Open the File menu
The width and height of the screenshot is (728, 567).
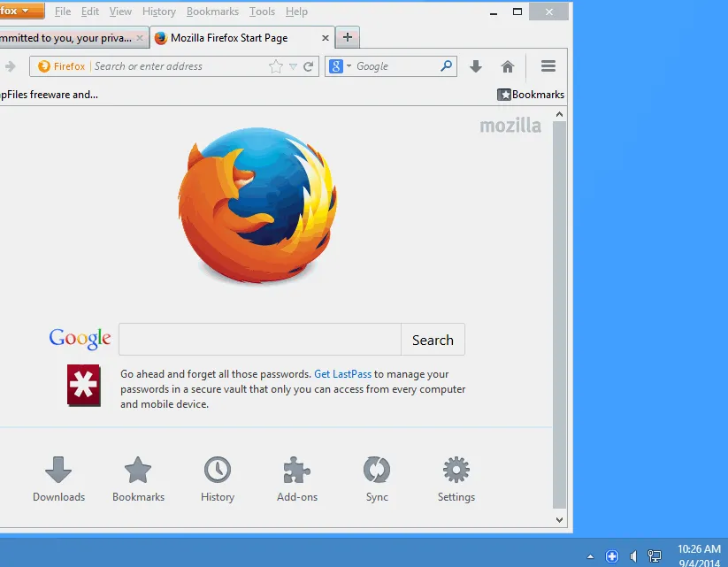pyautogui.click(x=63, y=11)
